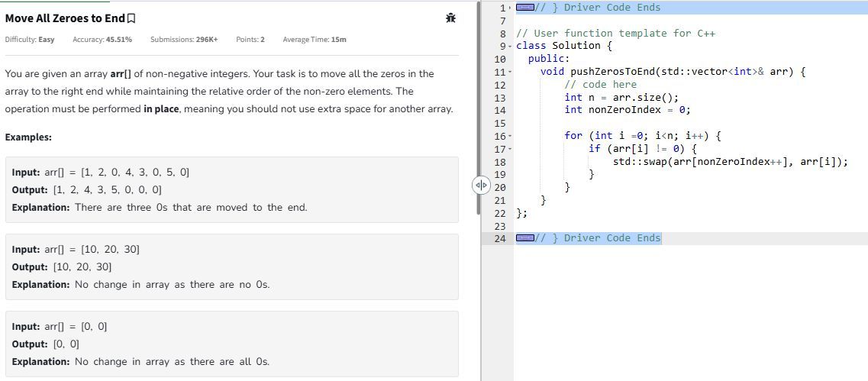The image size is (868, 381).
Task: Click output line [1, 2, 4, 3, 5, 0, 0, 0]
Action: pos(87,190)
